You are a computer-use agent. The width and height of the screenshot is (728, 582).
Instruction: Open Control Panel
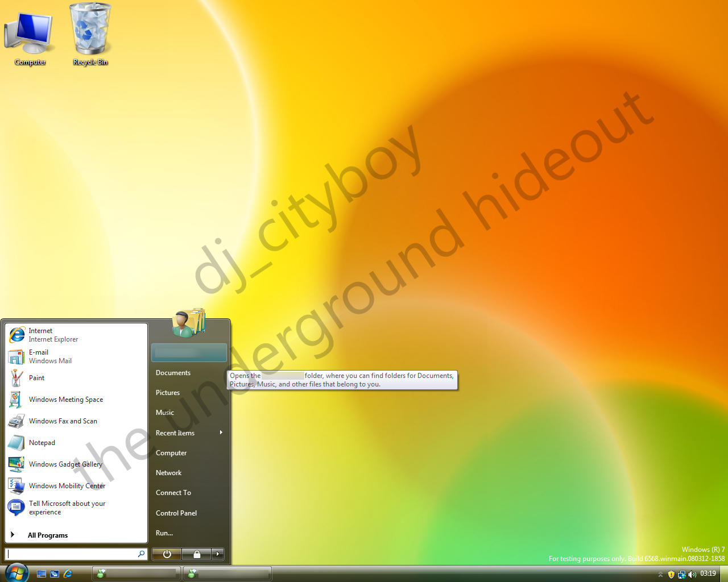(189, 513)
